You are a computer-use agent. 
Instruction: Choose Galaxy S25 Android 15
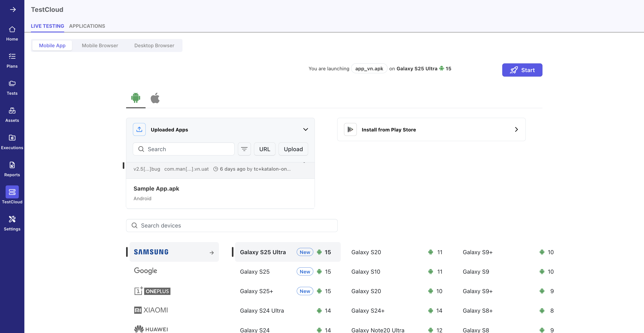(288, 271)
